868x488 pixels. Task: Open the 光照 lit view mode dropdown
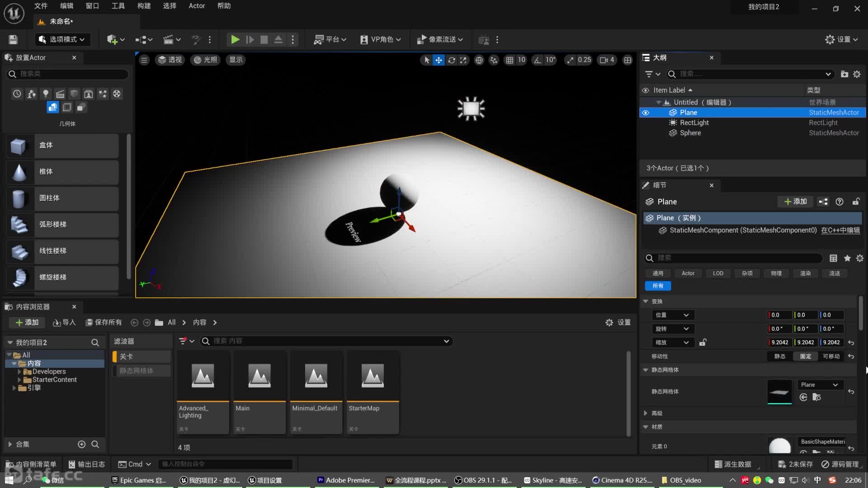click(x=205, y=60)
